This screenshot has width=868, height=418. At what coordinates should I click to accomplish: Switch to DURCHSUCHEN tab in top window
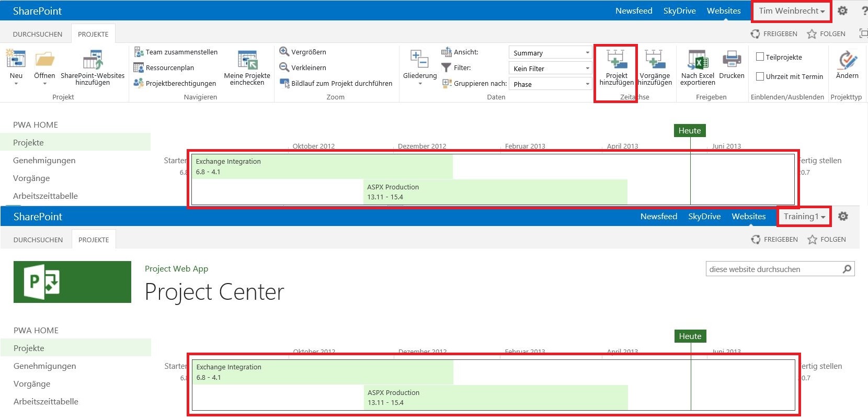[x=38, y=34]
